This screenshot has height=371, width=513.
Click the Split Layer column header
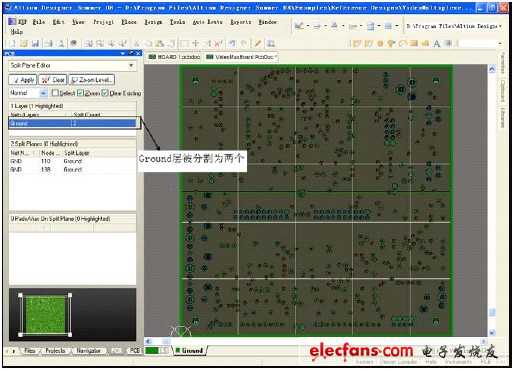tap(77, 153)
